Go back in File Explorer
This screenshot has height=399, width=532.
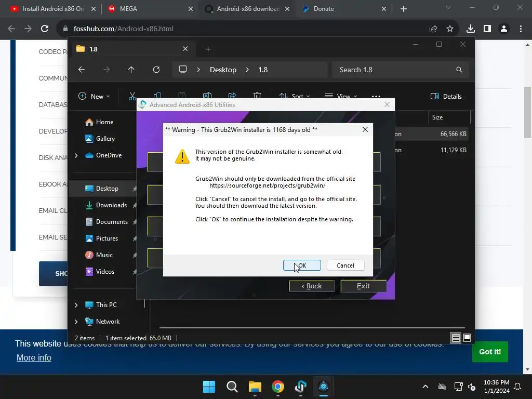point(82,70)
